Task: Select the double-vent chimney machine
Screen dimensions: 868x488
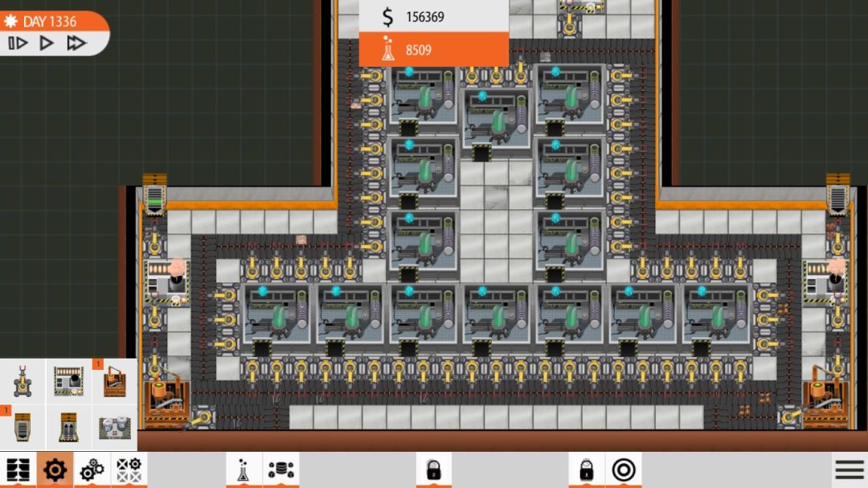Action: (x=68, y=426)
